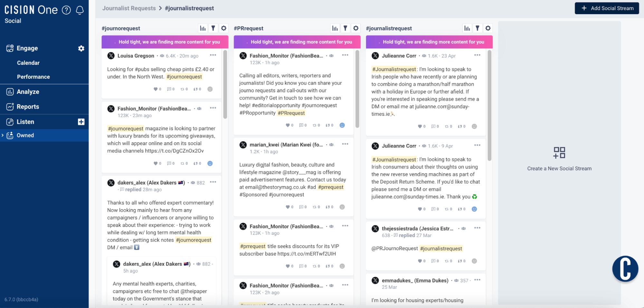
Task: Open Calendar from the Engage menu
Action: [x=28, y=63]
